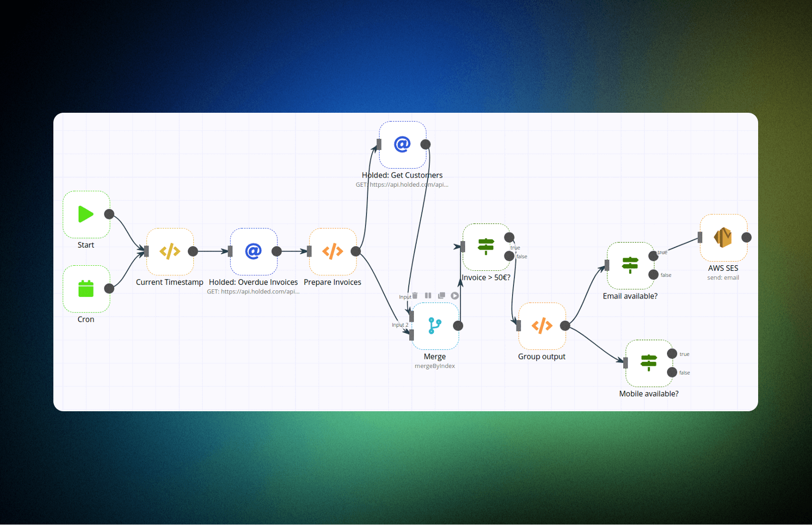
Task: Click Invoice > 50€? false output dot
Action: pos(509,256)
